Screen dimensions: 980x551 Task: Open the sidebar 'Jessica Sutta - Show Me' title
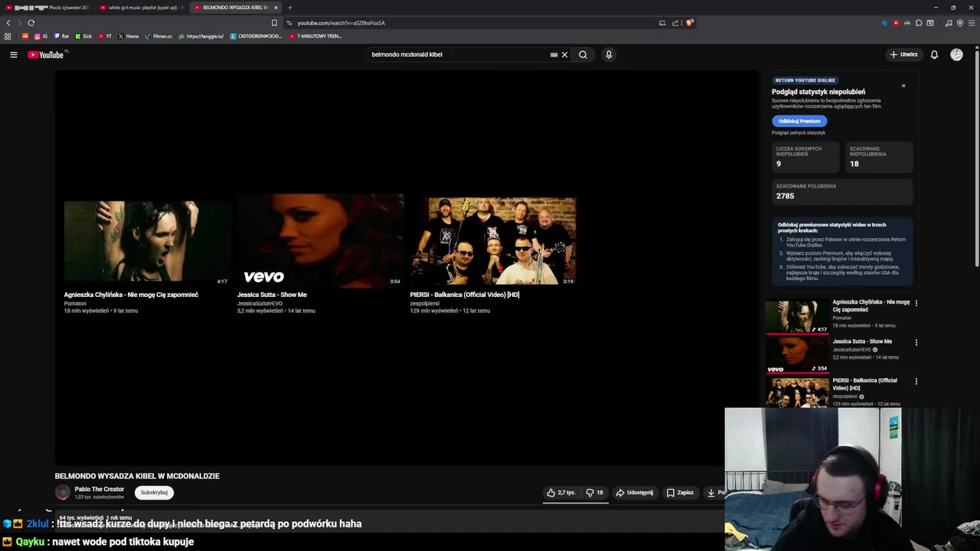pos(862,341)
